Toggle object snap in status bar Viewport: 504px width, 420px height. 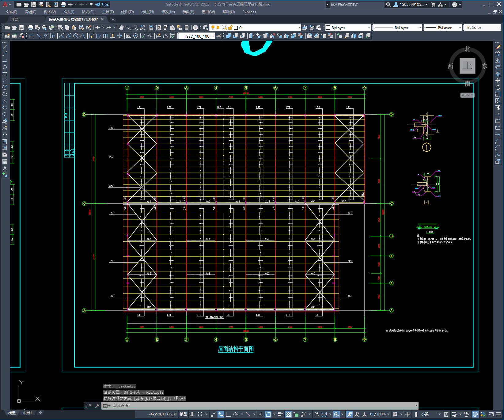[268, 414]
